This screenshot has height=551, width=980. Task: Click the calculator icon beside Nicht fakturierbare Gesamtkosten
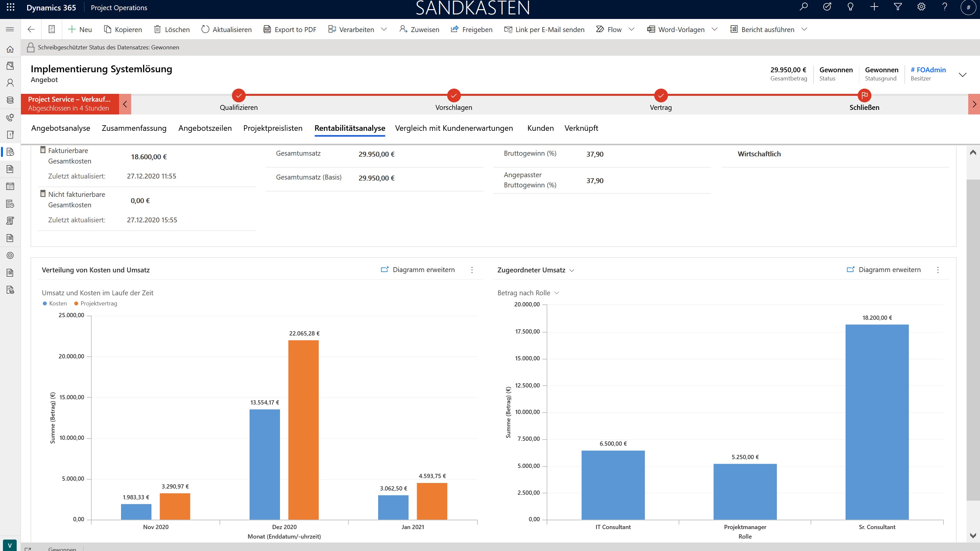tap(43, 194)
